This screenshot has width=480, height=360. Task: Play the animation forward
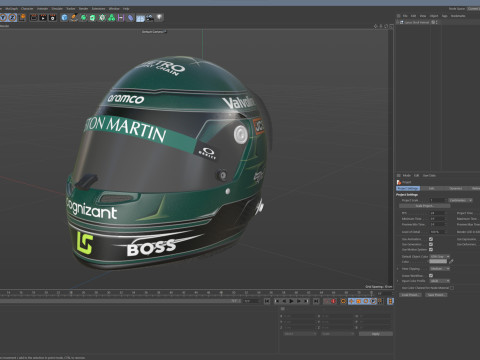[291, 301]
